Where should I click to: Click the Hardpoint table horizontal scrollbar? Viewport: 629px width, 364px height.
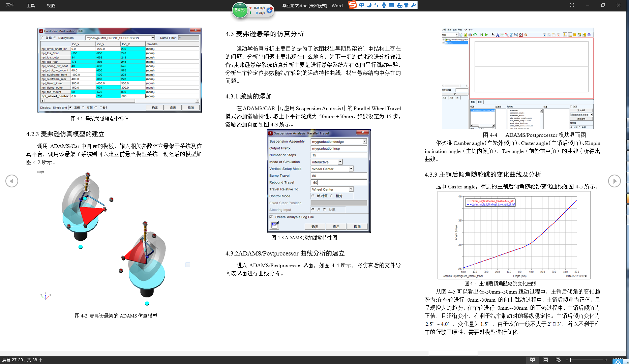coord(120,101)
